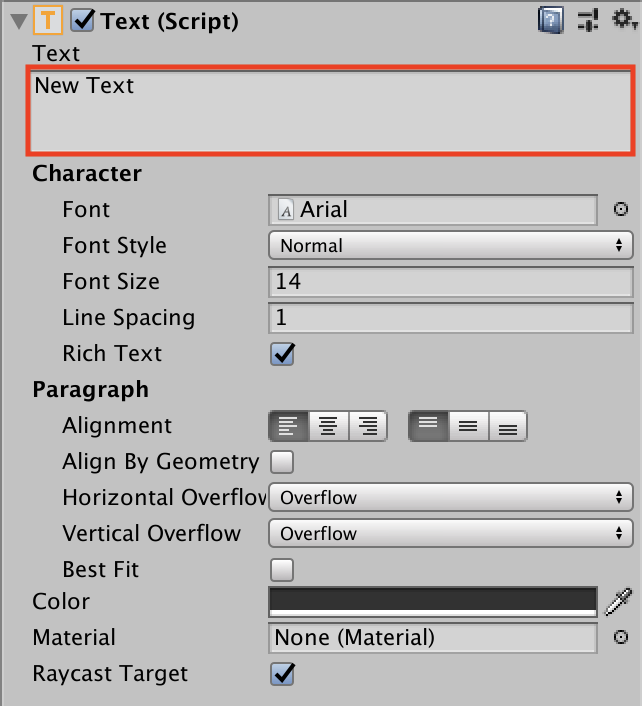Open the Text component help reference icon

[550, 20]
